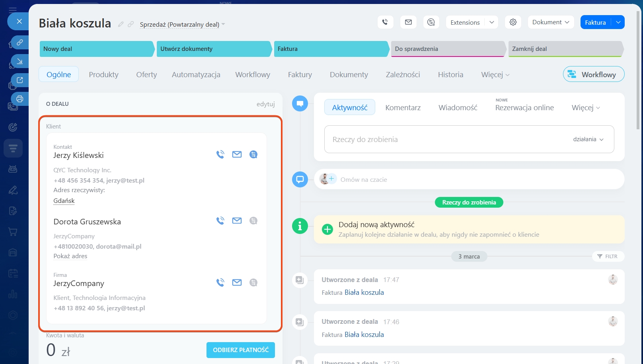
Task: Select the Komentarz tab in timeline
Action: point(403,107)
